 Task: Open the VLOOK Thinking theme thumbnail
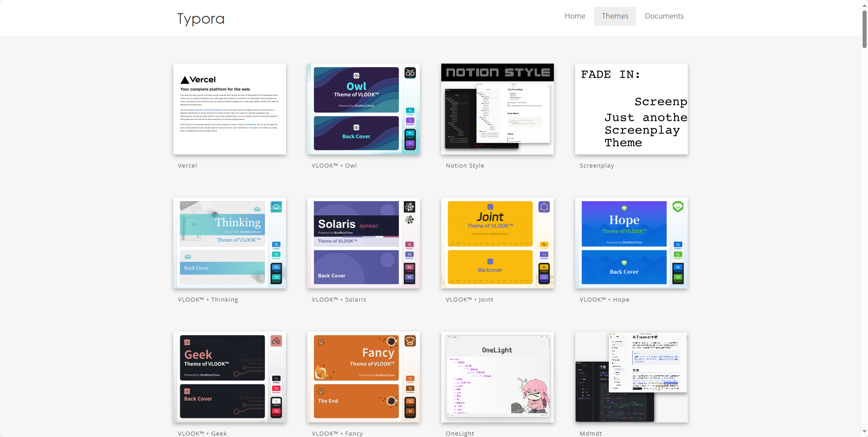[x=230, y=243]
